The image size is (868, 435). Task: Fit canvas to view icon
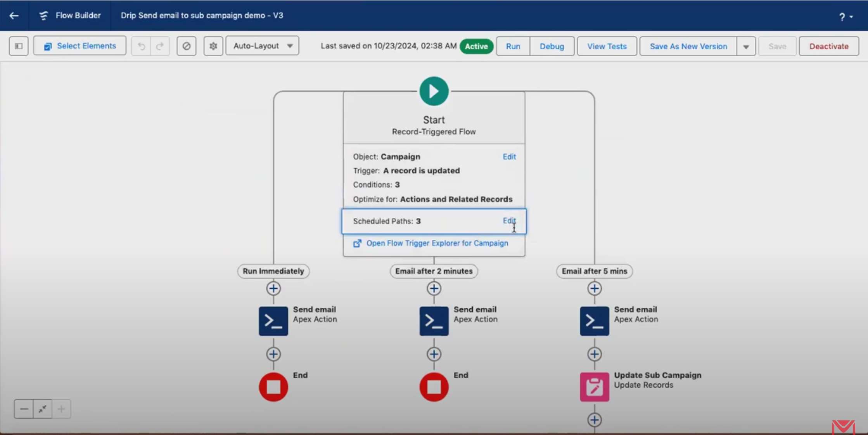click(x=43, y=409)
